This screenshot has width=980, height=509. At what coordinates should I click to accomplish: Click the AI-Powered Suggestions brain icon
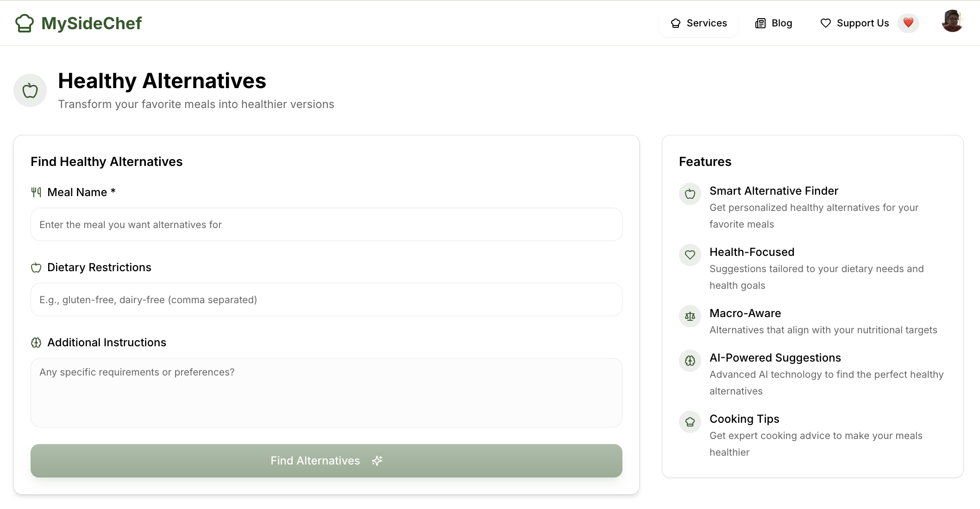tap(690, 361)
